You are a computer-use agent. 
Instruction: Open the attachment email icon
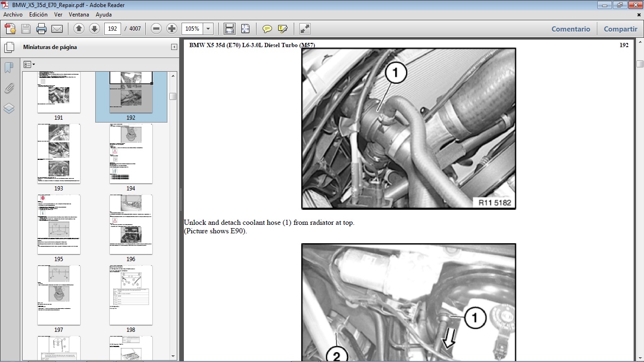pos(57,28)
